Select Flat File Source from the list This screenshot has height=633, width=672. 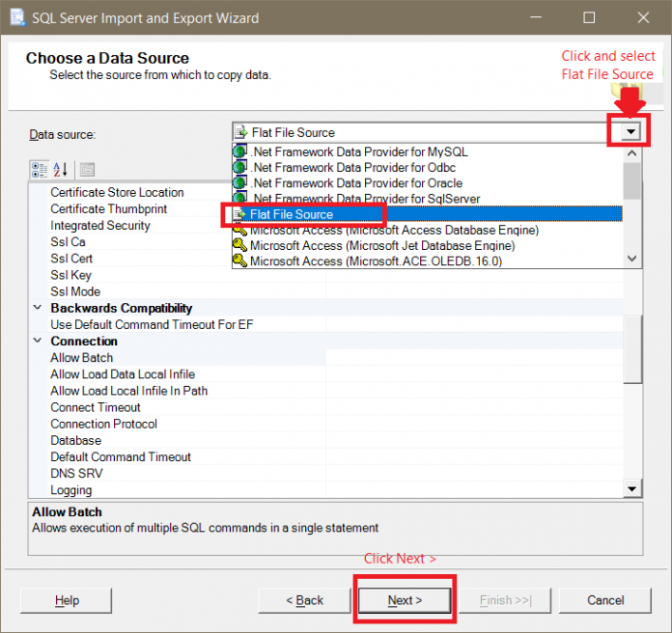tap(293, 214)
